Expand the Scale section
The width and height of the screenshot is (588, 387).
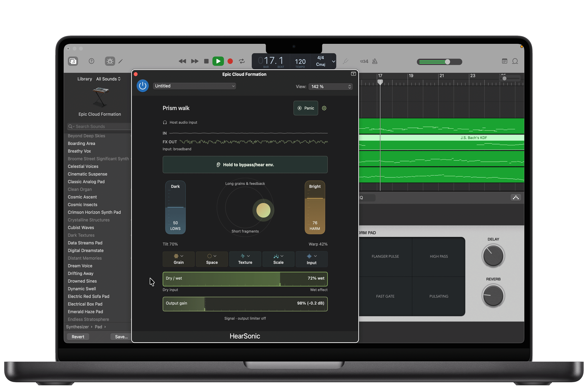[278, 259]
